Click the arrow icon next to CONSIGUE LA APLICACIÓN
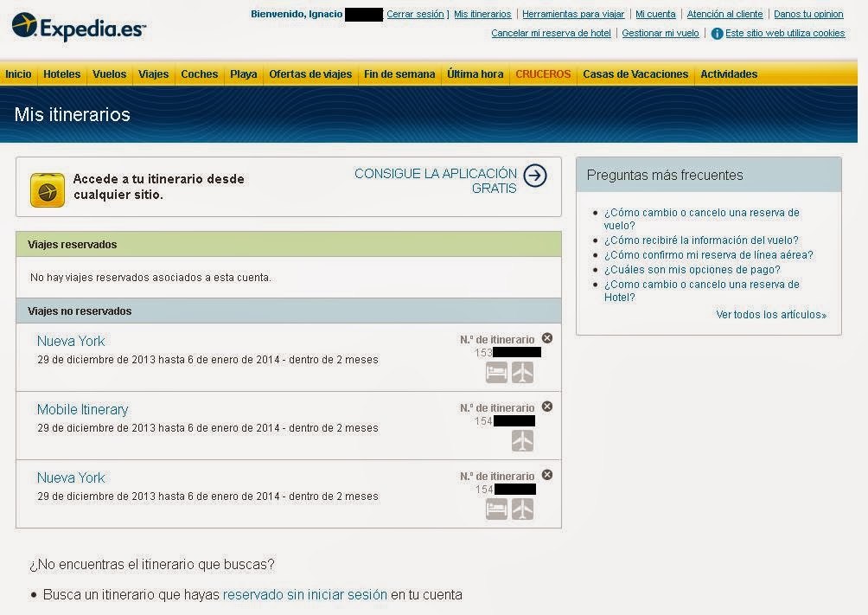This screenshot has width=868, height=615. point(534,176)
